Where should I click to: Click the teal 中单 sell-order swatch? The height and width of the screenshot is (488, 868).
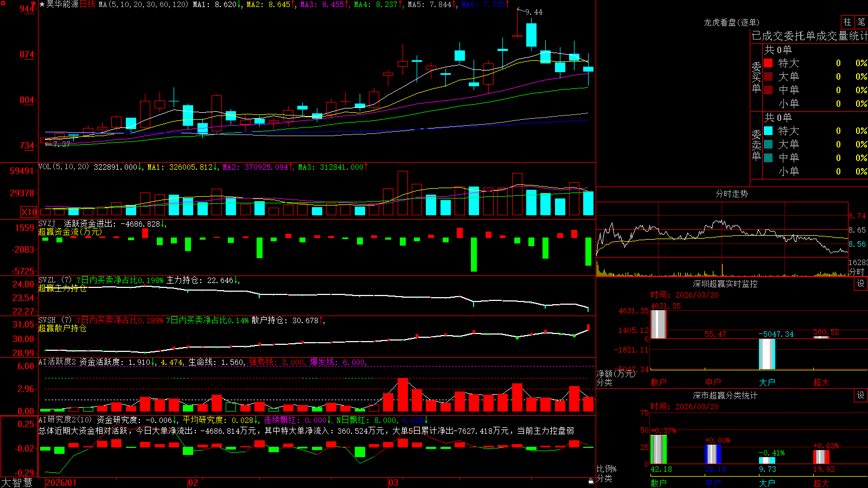tap(768, 158)
